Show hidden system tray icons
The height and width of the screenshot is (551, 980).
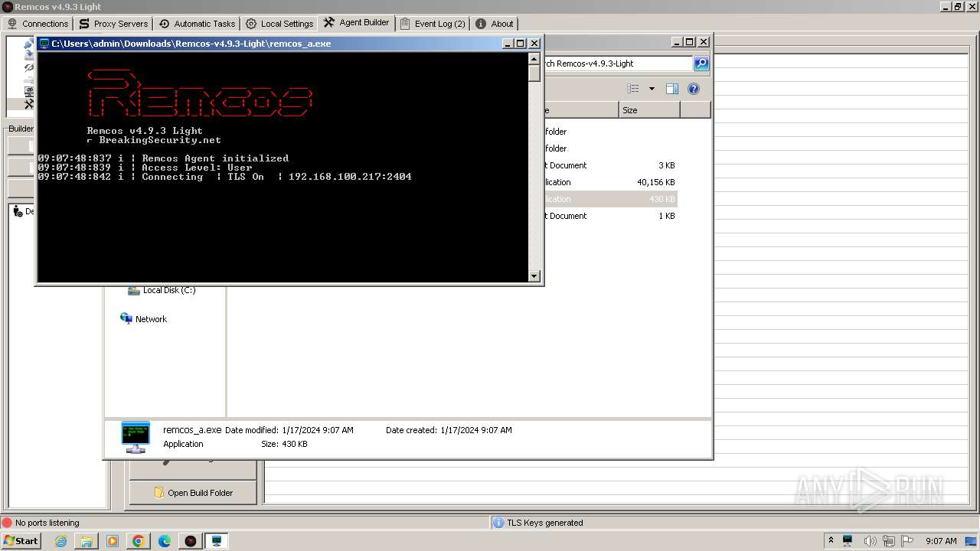(831, 540)
